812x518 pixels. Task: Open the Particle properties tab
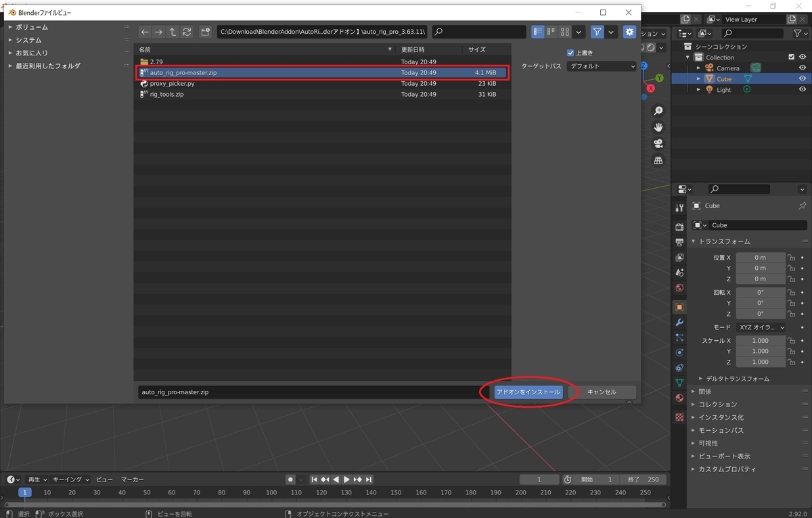click(680, 337)
